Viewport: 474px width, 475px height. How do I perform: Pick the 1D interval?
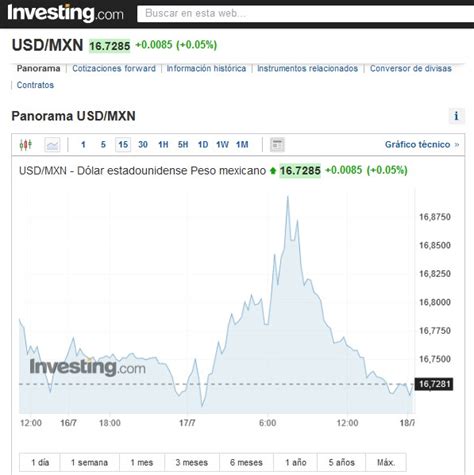(x=203, y=145)
